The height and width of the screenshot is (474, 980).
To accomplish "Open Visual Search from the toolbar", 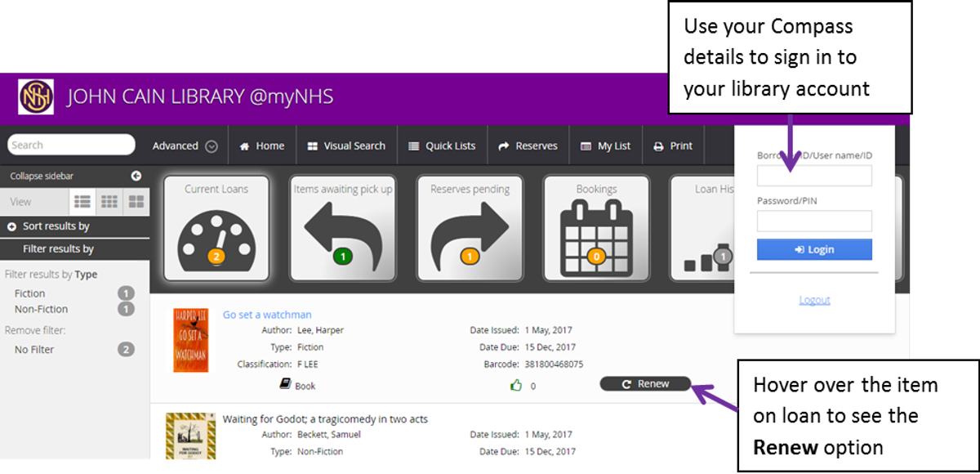I will coord(346,146).
